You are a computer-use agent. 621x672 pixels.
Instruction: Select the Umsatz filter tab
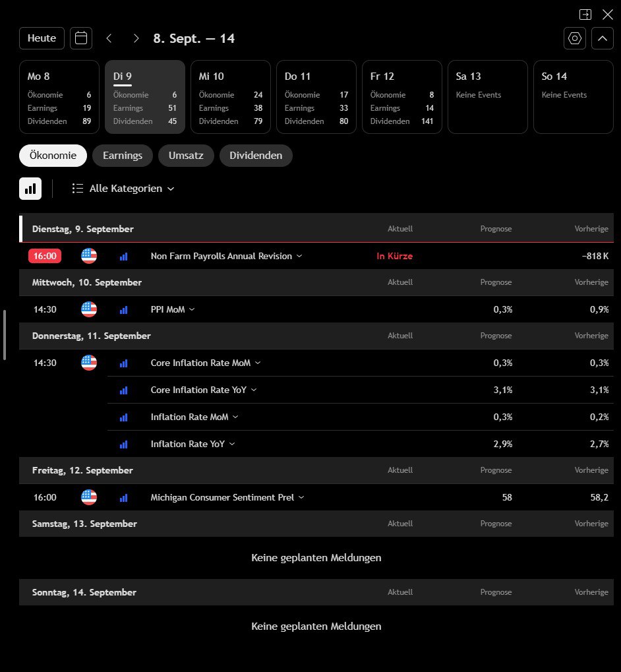tap(186, 156)
